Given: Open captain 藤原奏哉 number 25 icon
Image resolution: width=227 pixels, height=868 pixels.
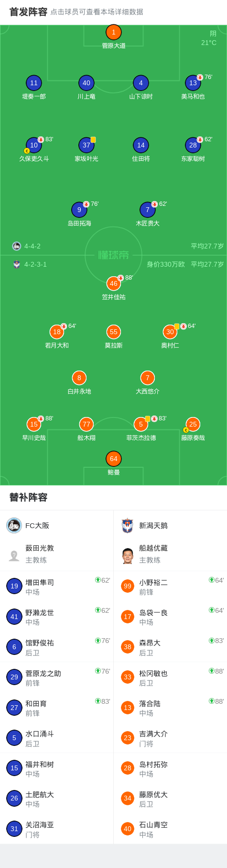Looking at the screenshot, I should point(193,424).
